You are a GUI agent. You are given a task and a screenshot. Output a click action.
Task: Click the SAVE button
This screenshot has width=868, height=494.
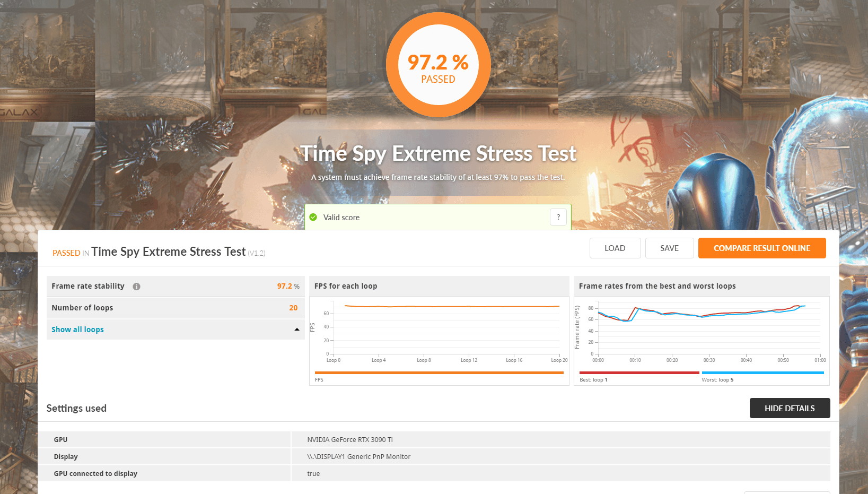[669, 248]
